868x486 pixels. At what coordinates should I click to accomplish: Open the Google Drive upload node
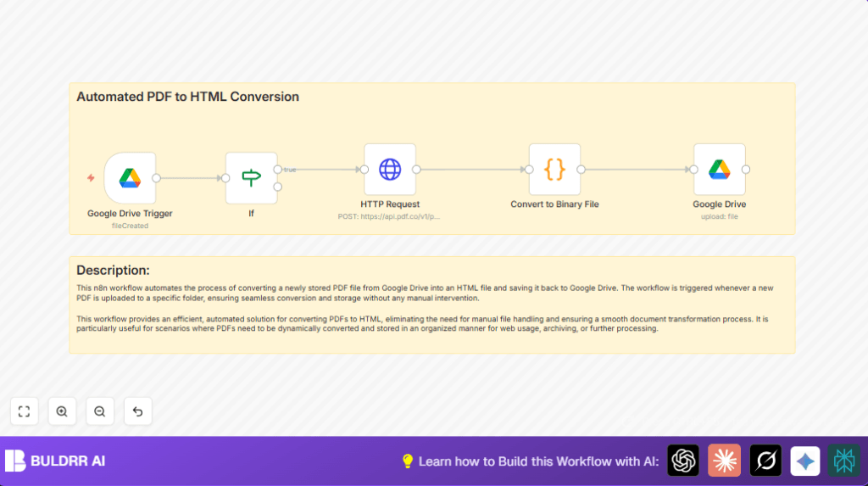coord(719,169)
